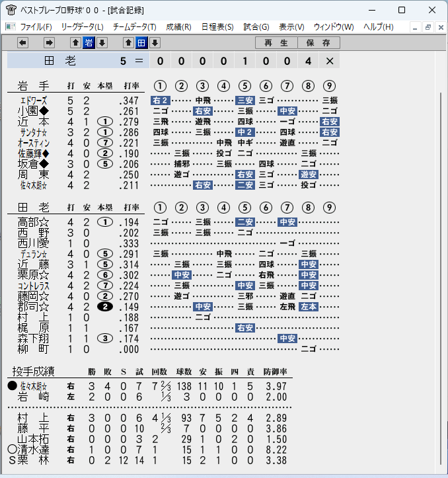This screenshot has width=448, height=478.
Task: Open the 日程表(S) menu
Action: click(x=217, y=27)
